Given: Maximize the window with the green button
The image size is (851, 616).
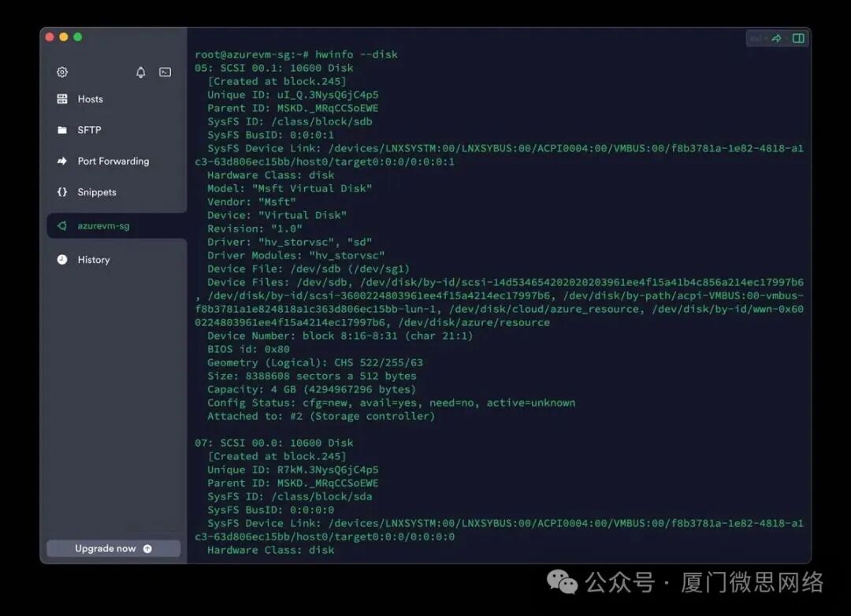Looking at the screenshot, I should pyautogui.click(x=77, y=37).
